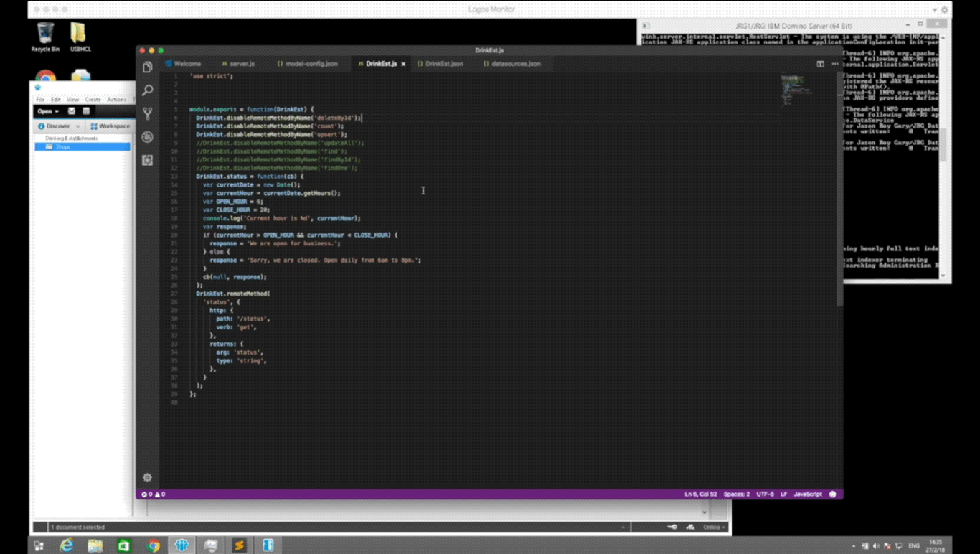The image size is (980, 554).
Task: Switch to the Workspace tab in Notes
Action: coord(110,126)
